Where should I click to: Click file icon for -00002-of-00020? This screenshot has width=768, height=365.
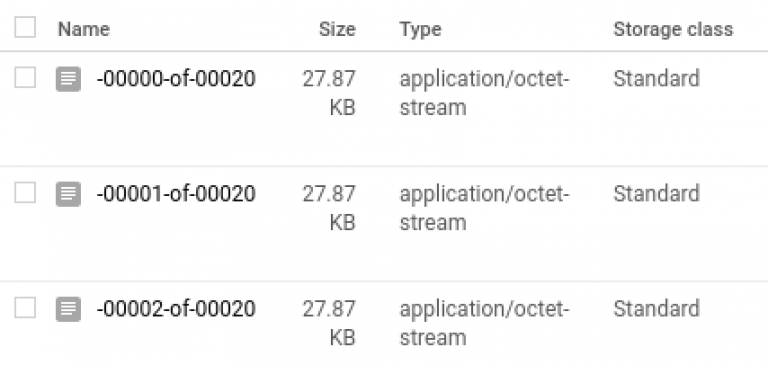tap(68, 309)
